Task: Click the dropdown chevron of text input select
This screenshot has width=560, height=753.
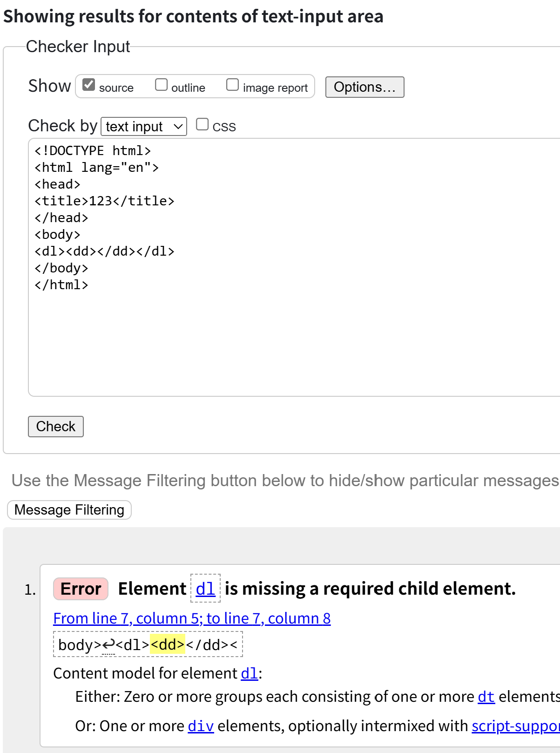Action: coord(178,126)
